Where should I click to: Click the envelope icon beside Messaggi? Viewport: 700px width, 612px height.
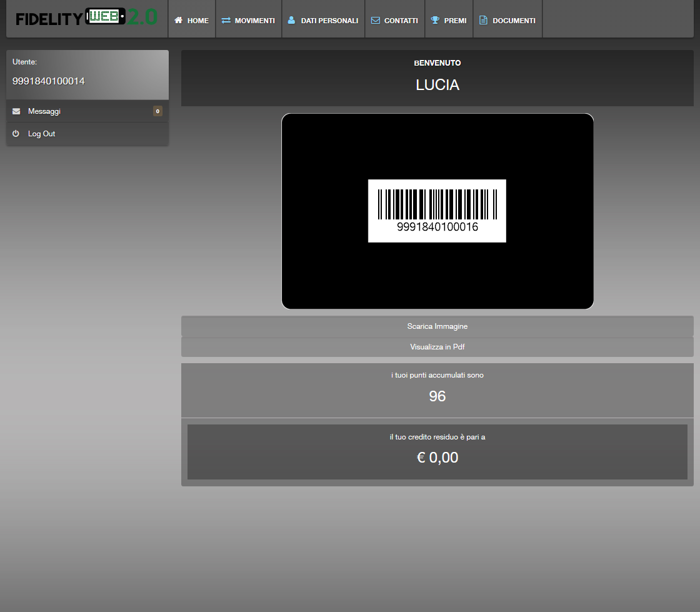point(16,111)
